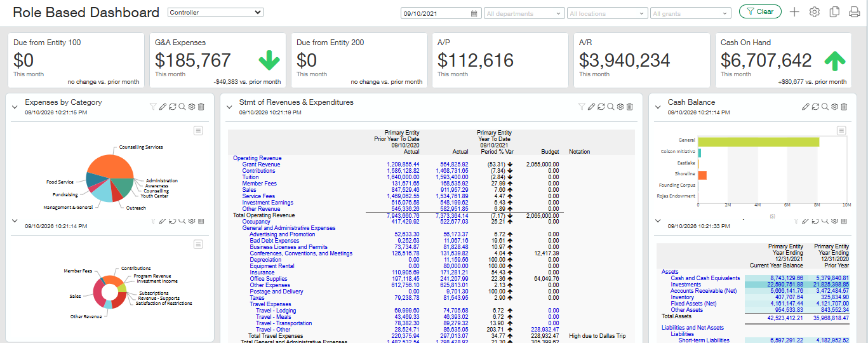868x343 pixels.
Task: Select the orange Shoreline cash balance bar
Action: pyautogui.click(x=702, y=175)
